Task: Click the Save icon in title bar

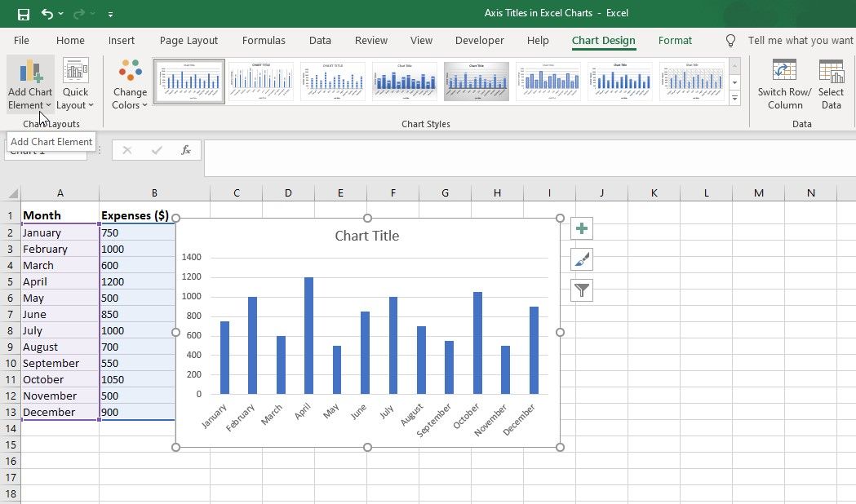Action: click(23, 14)
